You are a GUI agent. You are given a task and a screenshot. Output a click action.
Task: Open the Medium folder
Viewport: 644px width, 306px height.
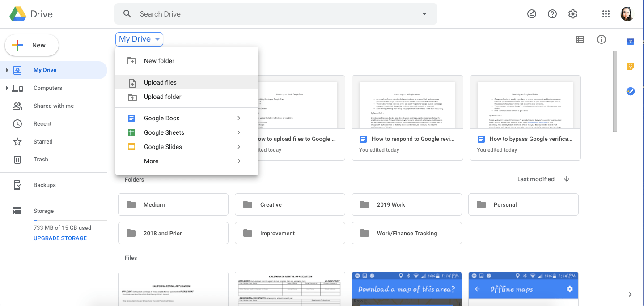click(173, 204)
